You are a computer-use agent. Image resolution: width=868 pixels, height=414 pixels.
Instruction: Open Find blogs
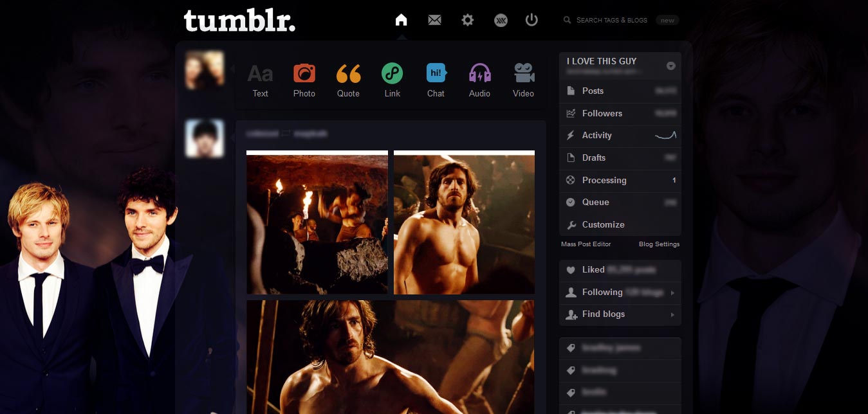pos(620,314)
